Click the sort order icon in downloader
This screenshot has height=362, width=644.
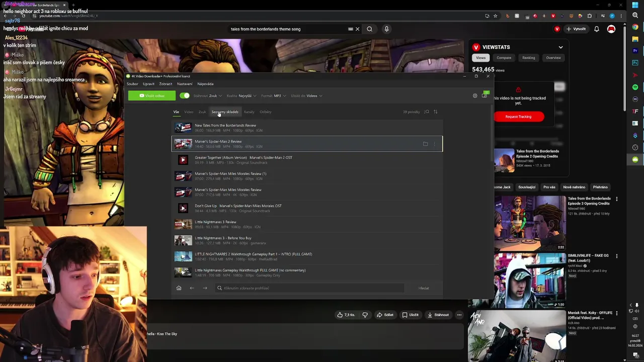(x=436, y=112)
